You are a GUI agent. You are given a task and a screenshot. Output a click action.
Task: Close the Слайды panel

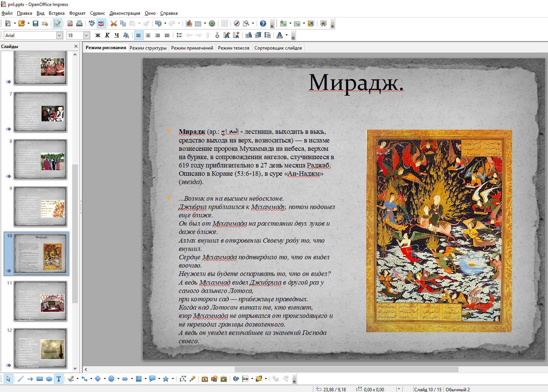click(76, 46)
